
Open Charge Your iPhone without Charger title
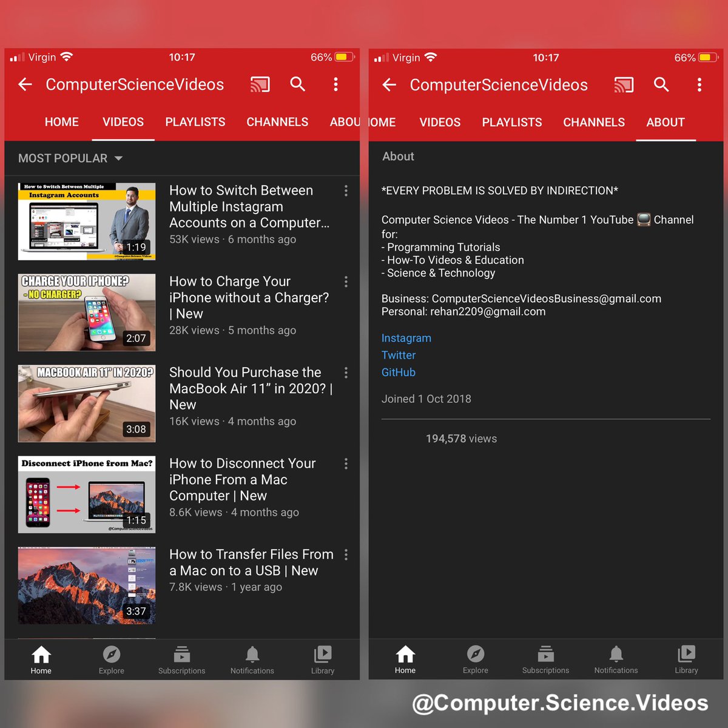coord(249,297)
